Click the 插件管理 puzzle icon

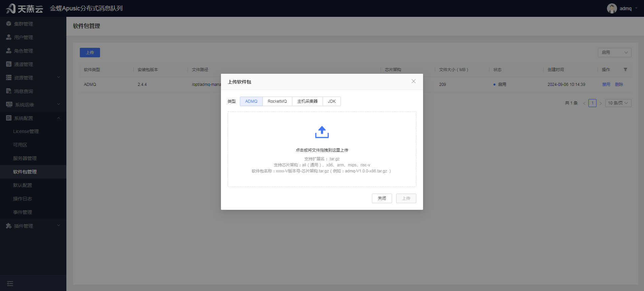pos(9,226)
